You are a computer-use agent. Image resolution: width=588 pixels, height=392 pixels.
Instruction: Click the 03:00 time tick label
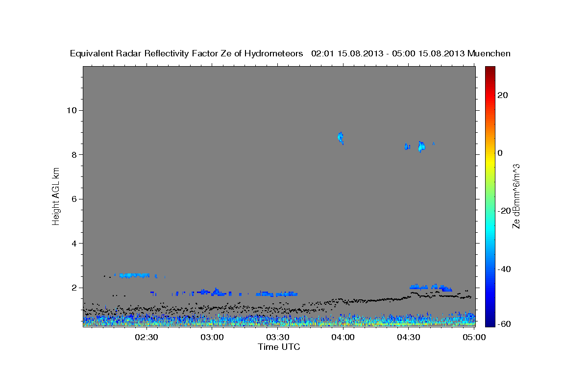[x=212, y=337]
